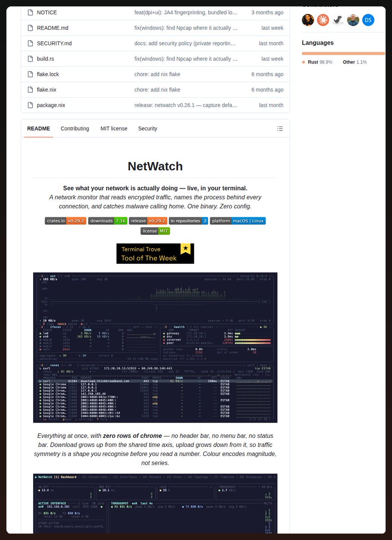The height and width of the screenshot is (540, 392).
Task: View the nix flake commit for flake.lock
Action: click(x=157, y=74)
